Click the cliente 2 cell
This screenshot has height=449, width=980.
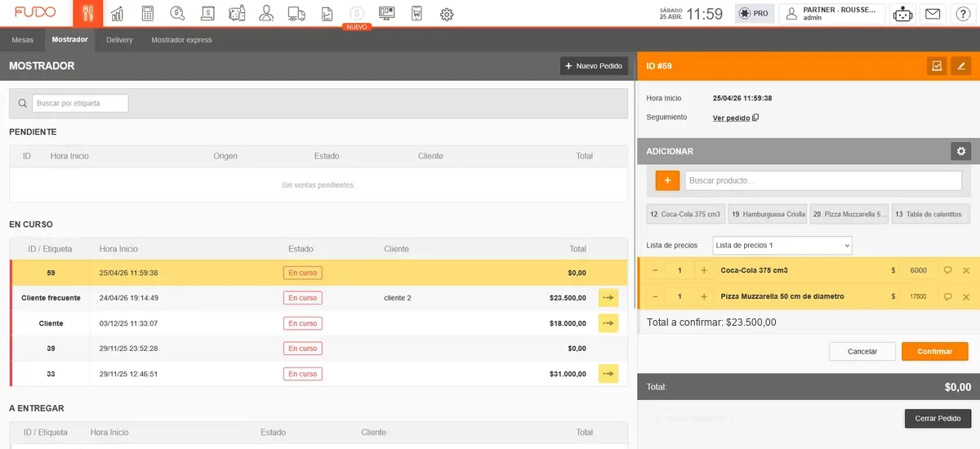click(x=398, y=298)
